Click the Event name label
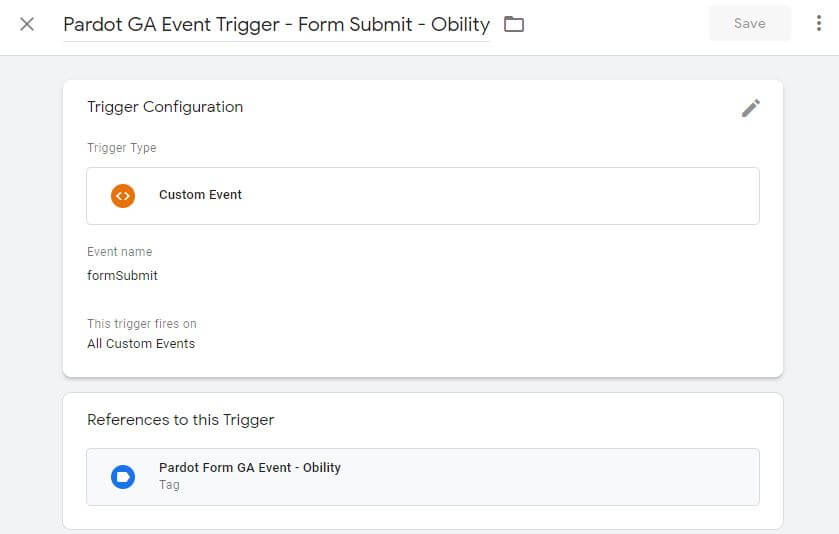This screenshot has height=534, width=839. click(x=119, y=252)
